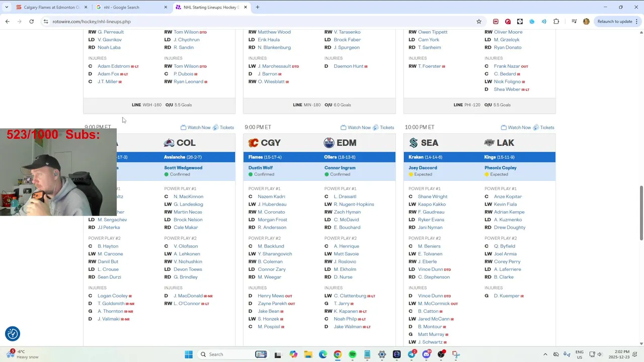Open the taskbar clock and date
The width and height of the screenshot is (644, 362).
point(622,354)
